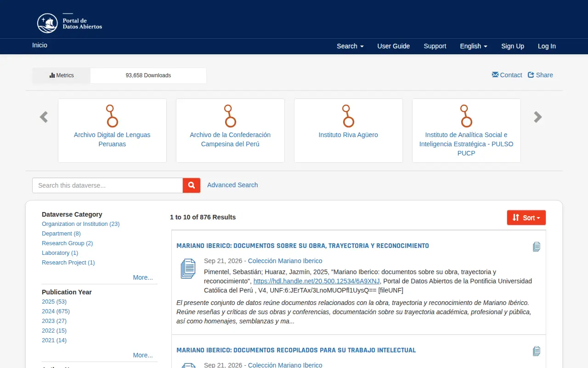Open Support in navbar

coord(435,46)
